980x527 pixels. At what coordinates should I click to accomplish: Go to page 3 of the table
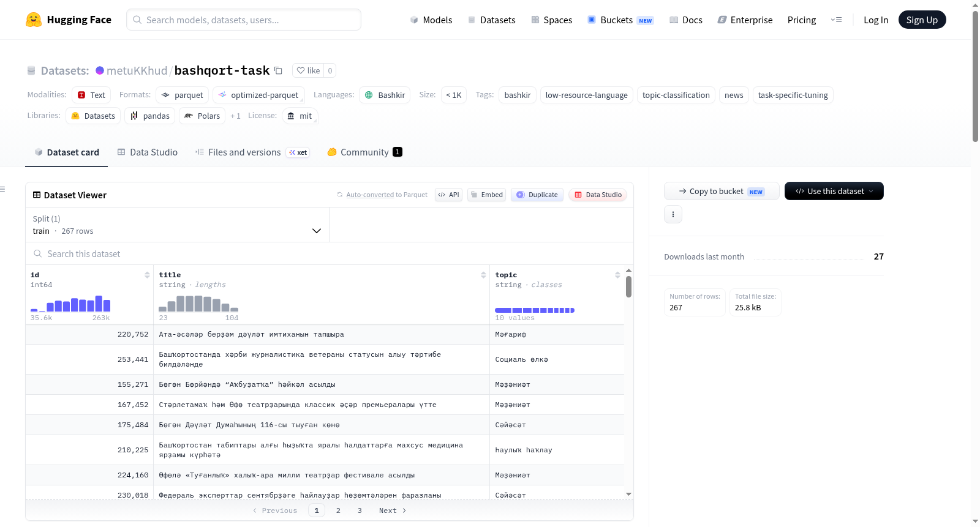tap(360, 510)
